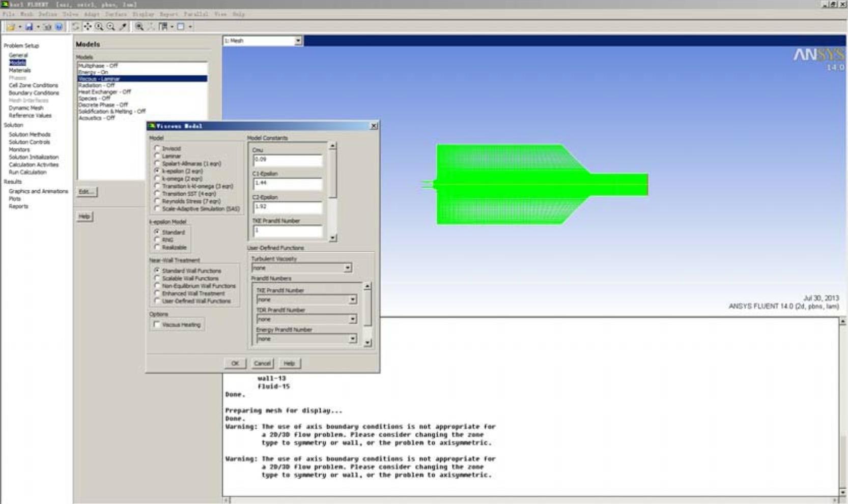
Task: Click the Edit... button in Models panel
Action: click(87, 192)
